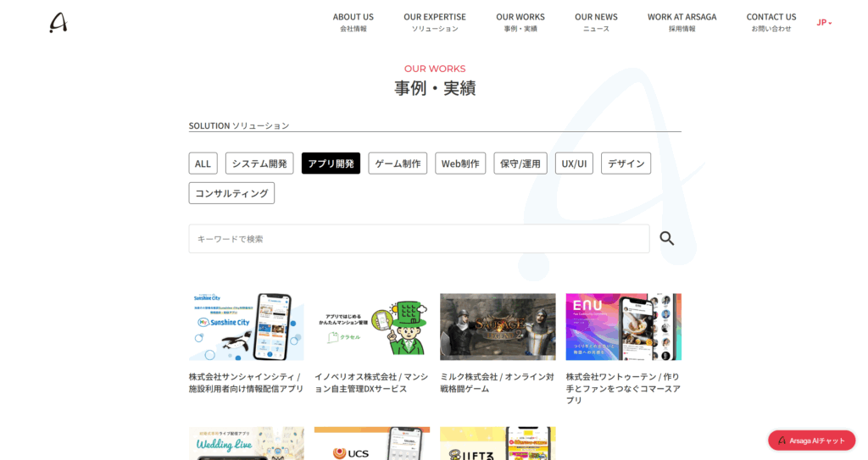
Task: Open the Sausage Legend 2 thumbnail
Action: coord(498,327)
